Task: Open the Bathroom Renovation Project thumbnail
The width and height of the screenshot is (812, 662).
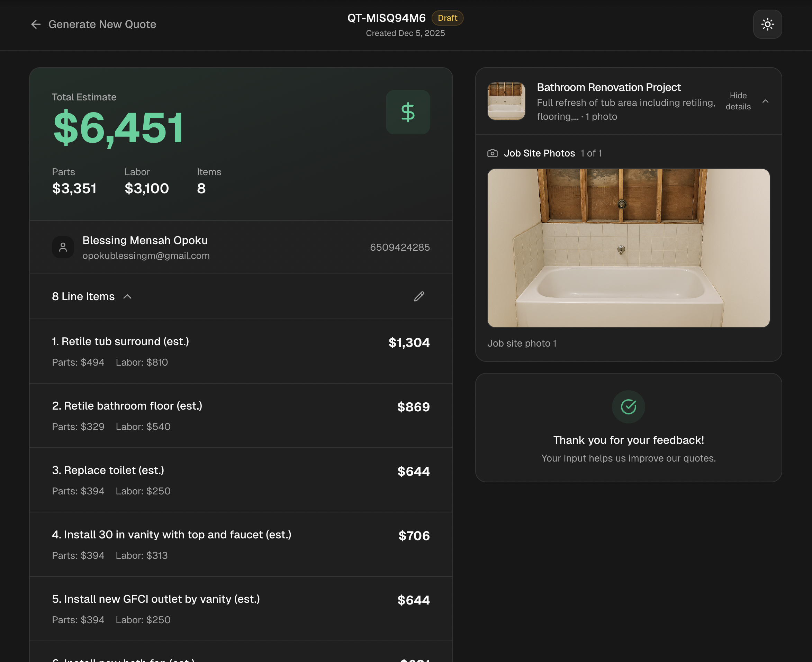Action: [x=506, y=101]
